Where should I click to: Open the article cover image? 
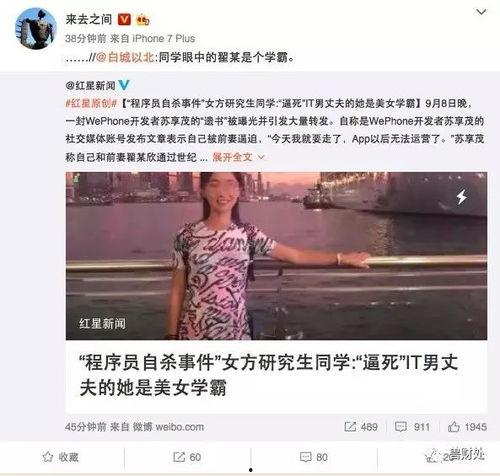click(276, 256)
